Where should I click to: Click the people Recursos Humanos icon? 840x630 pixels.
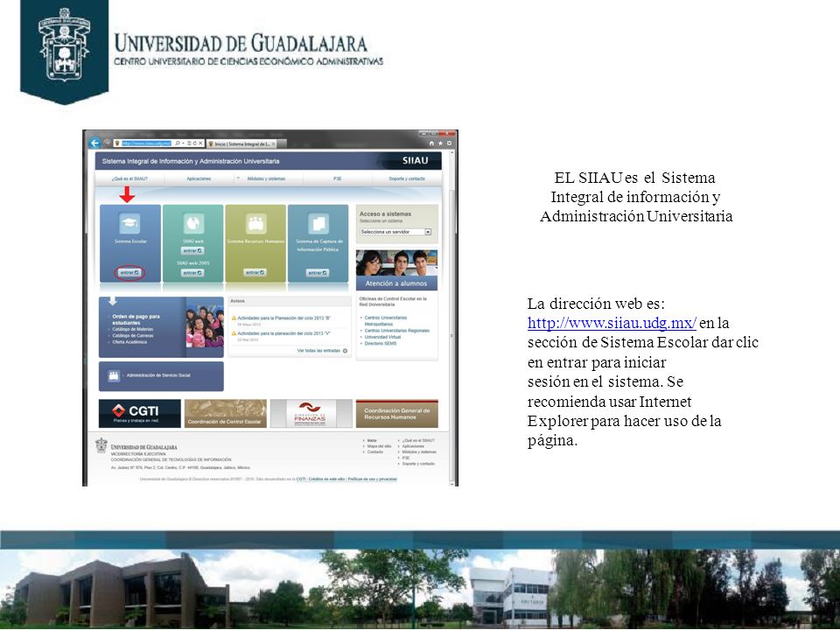tap(255, 223)
